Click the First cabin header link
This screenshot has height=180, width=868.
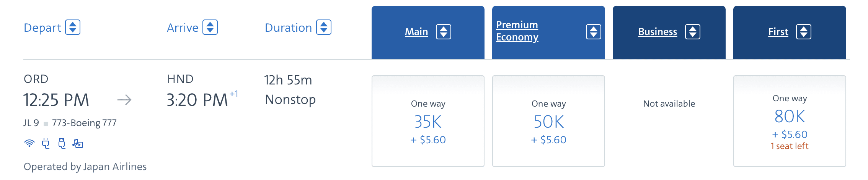click(778, 32)
